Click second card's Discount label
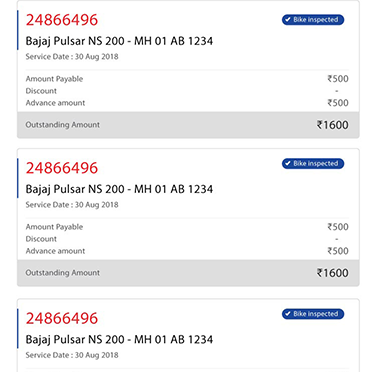This screenshot has height=372, width=375. (x=41, y=239)
